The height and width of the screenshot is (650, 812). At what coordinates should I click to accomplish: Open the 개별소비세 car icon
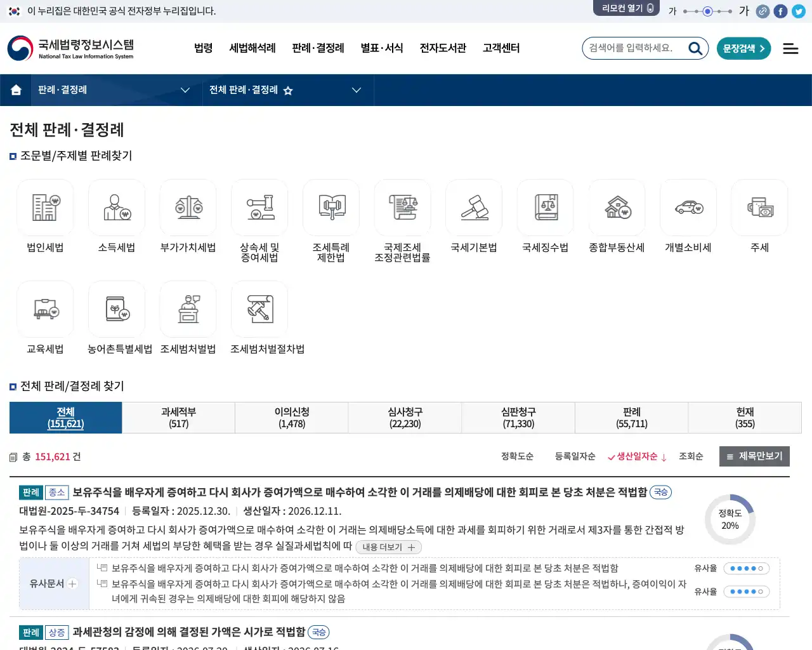(688, 208)
